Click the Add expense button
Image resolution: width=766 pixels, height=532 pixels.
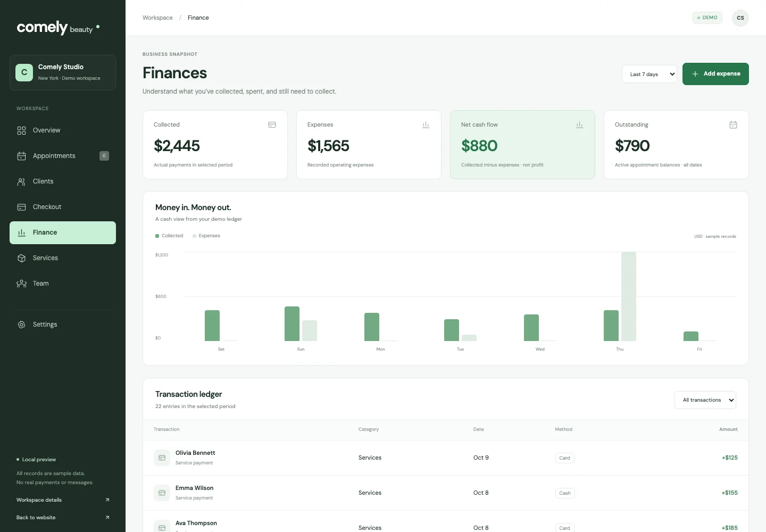coord(715,74)
